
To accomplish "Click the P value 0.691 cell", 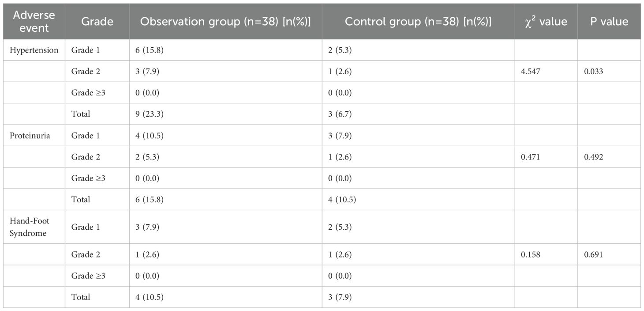I will 594,254.
